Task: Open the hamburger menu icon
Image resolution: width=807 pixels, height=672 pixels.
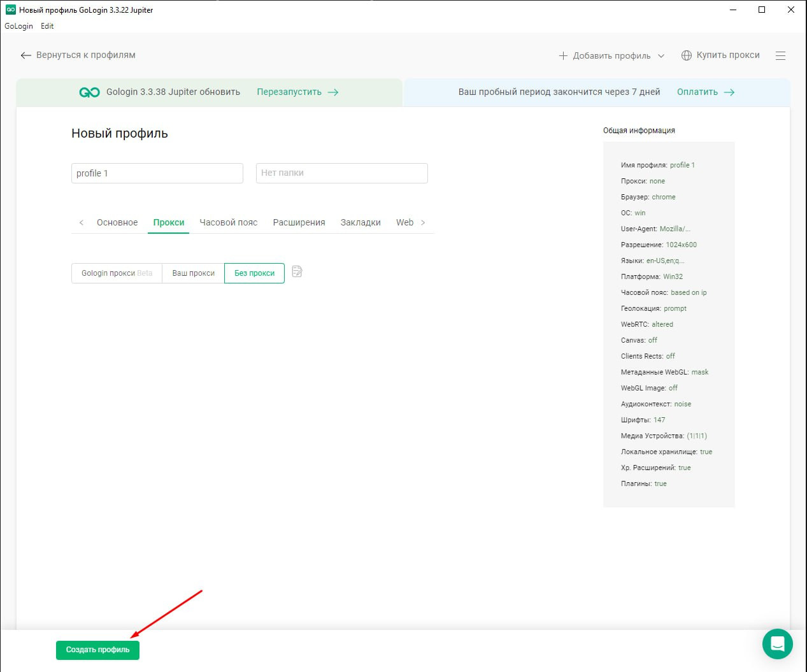Action: (780, 55)
